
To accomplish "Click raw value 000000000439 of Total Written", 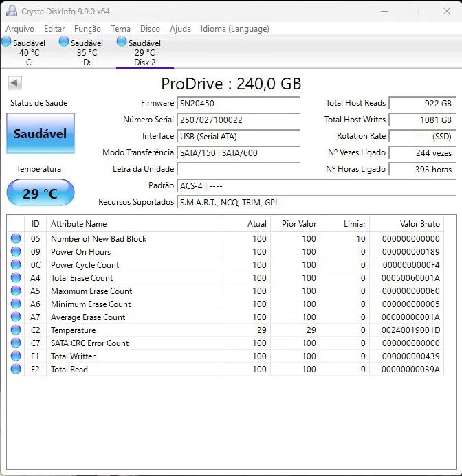I will tap(410, 356).
